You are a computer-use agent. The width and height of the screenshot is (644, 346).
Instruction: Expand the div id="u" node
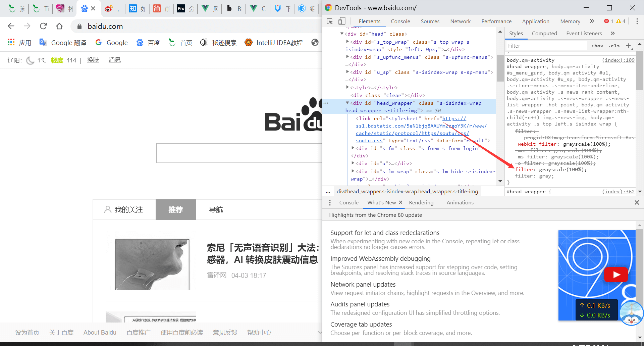point(353,163)
